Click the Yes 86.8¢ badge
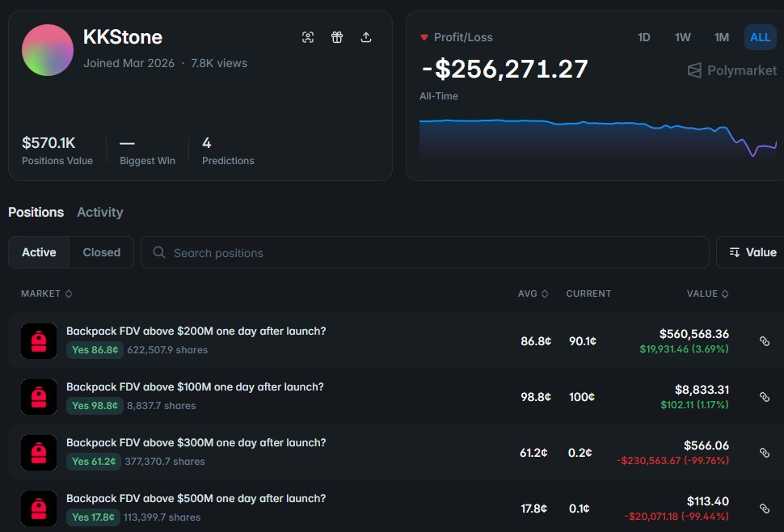784x532 pixels. [95, 350]
